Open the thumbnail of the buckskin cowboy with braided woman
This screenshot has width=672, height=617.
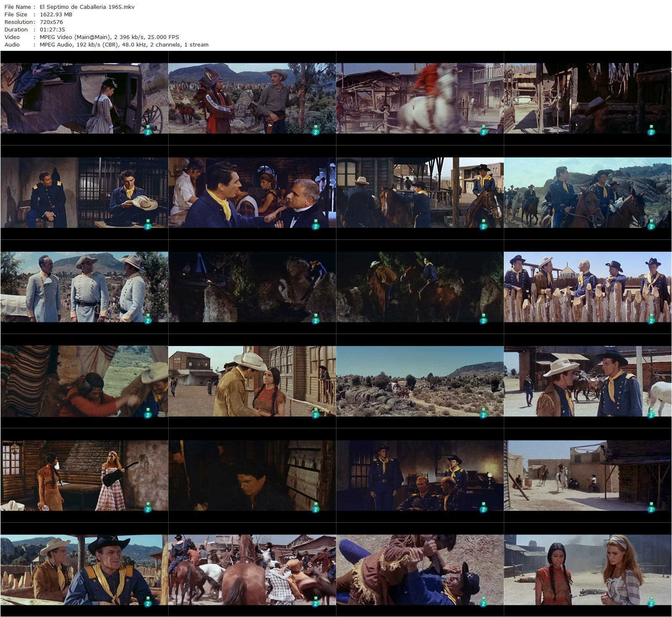[252, 381]
